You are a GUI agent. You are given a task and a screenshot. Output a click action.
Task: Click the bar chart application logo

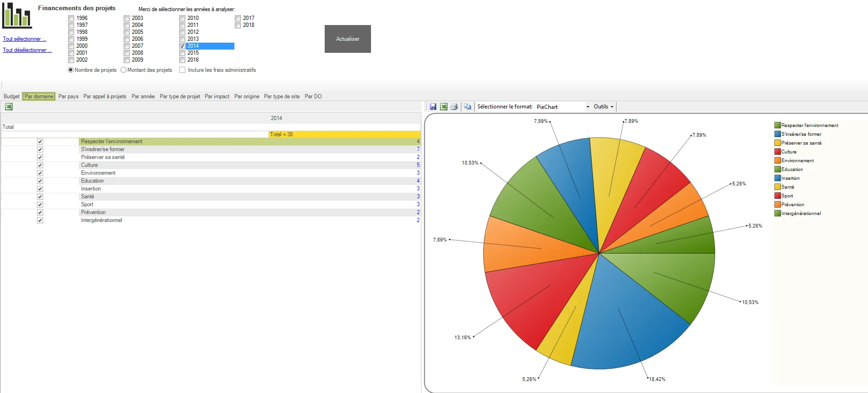click(x=17, y=15)
